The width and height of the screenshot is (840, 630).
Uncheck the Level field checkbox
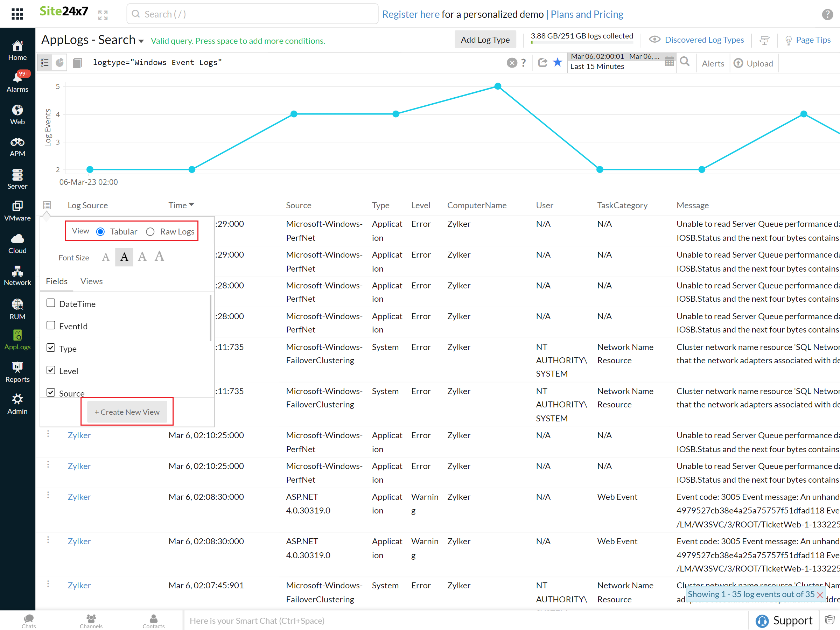pos(50,370)
